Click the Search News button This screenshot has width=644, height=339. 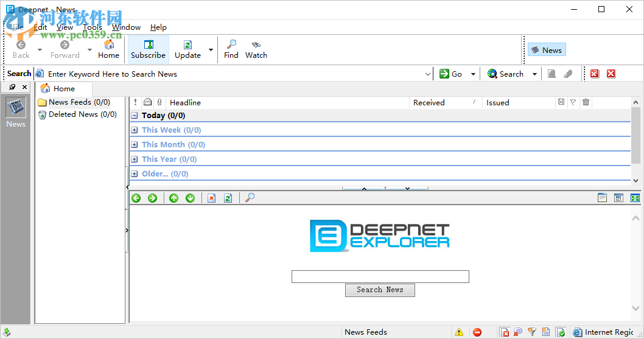pyautogui.click(x=380, y=290)
